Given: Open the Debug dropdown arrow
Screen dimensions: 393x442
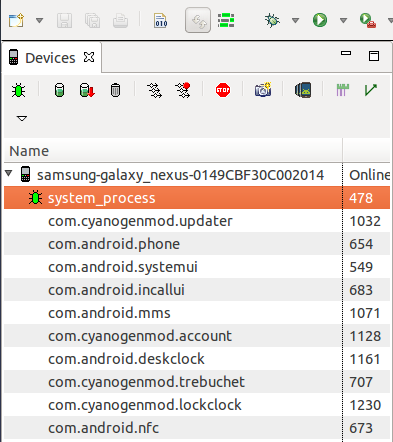Looking at the screenshot, I should [x=295, y=21].
